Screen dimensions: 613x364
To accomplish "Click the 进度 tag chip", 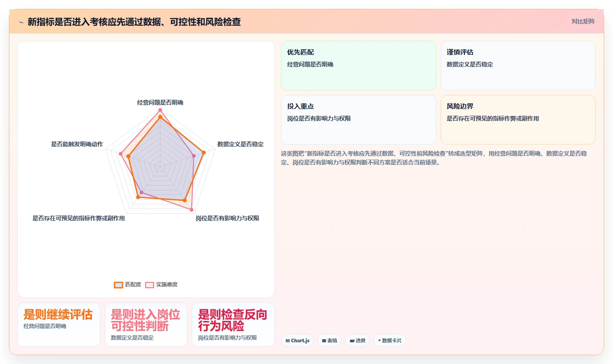I will 357,341.
